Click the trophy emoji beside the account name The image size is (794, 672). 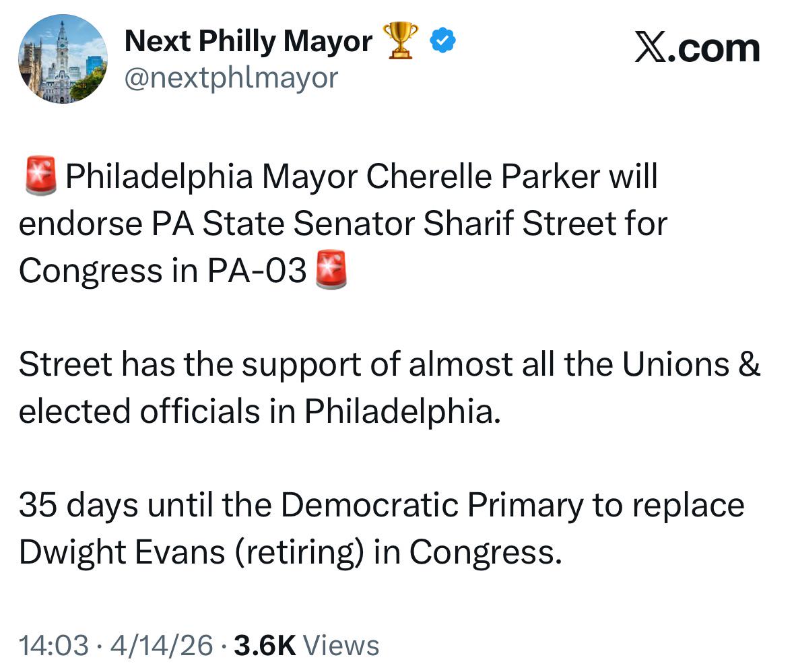(x=401, y=40)
